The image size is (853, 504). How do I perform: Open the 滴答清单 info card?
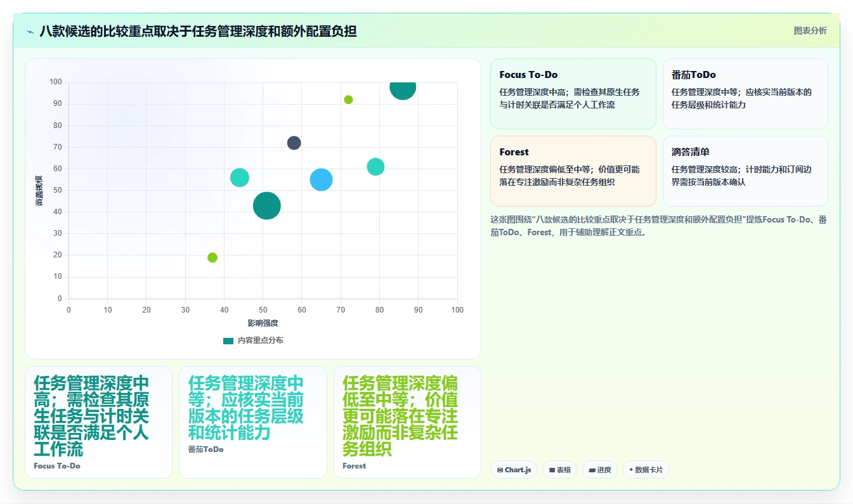[x=745, y=171]
